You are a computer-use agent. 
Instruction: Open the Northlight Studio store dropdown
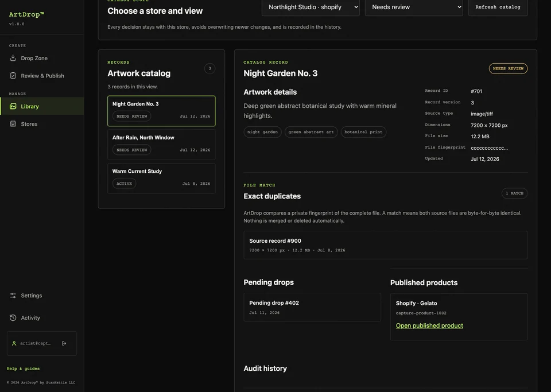pyautogui.click(x=311, y=7)
